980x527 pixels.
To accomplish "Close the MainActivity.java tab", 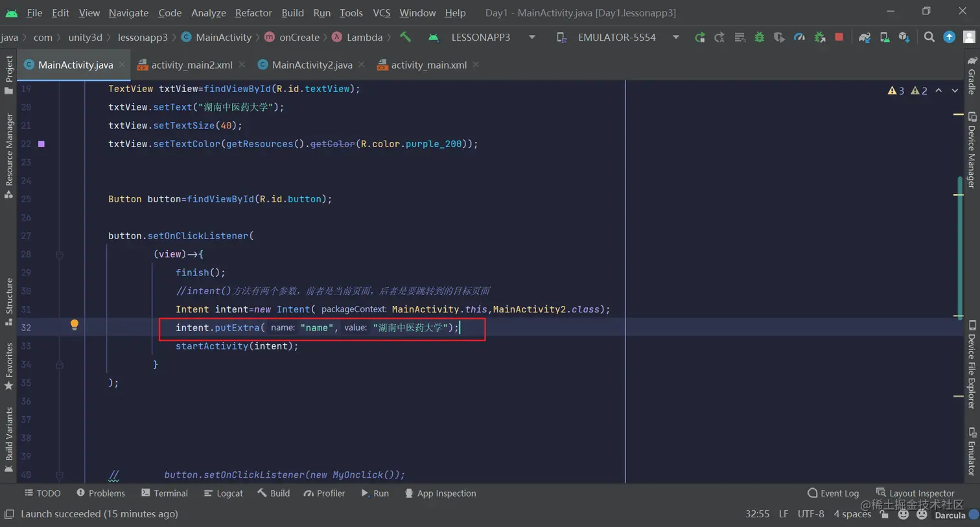I will [121, 65].
